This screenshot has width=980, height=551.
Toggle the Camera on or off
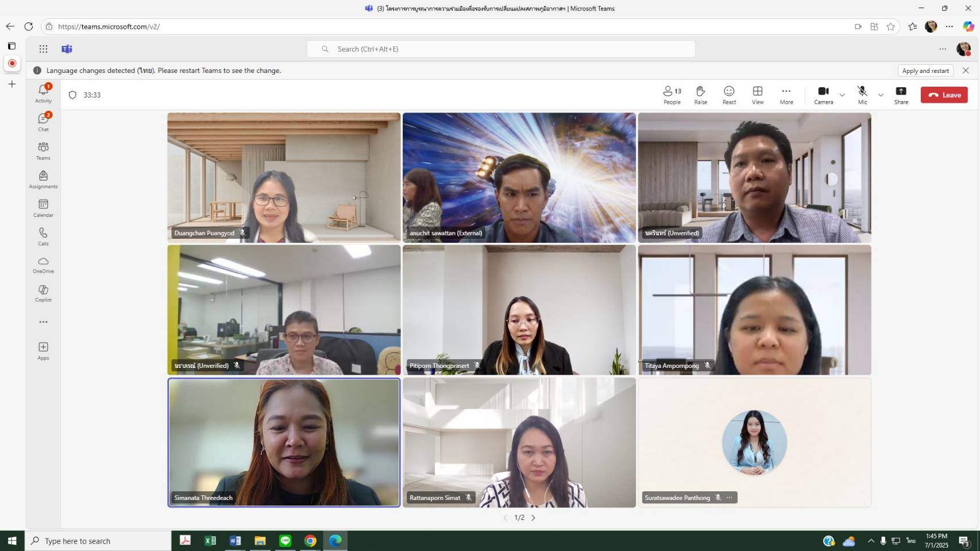click(x=823, y=95)
